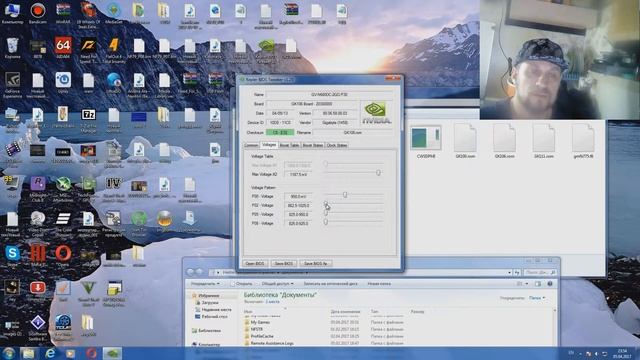This screenshot has height=360, width=640.
Task: Select Рабочий стол in explorer sidebar
Action: 211,317
